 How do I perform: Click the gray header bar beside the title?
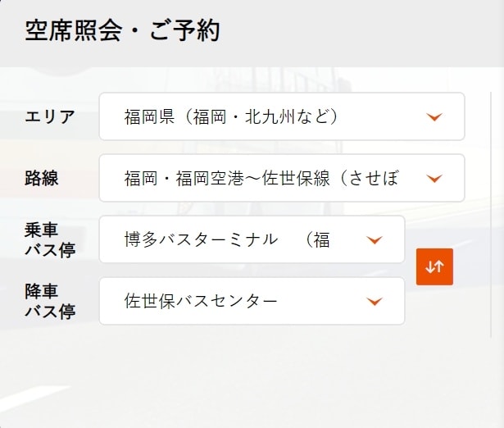click(x=369, y=31)
